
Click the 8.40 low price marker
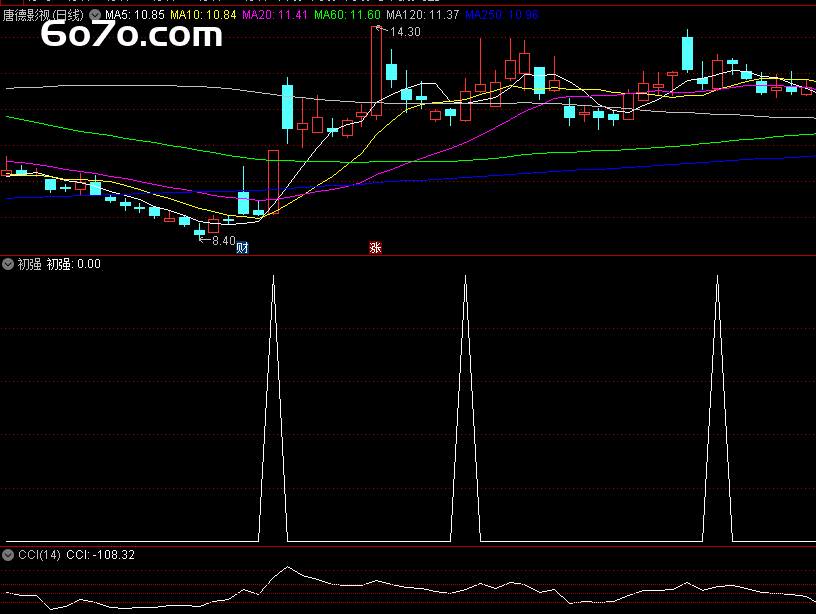click(224, 241)
